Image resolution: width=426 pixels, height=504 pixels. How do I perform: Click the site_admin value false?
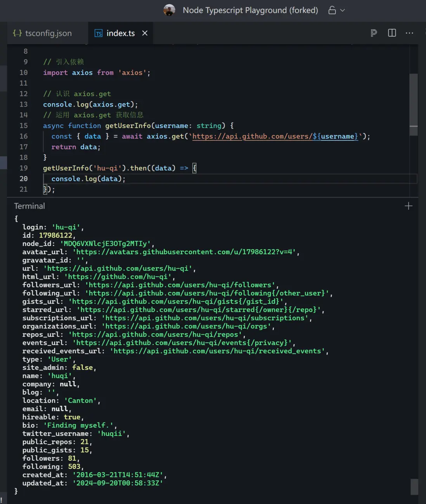tap(83, 368)
